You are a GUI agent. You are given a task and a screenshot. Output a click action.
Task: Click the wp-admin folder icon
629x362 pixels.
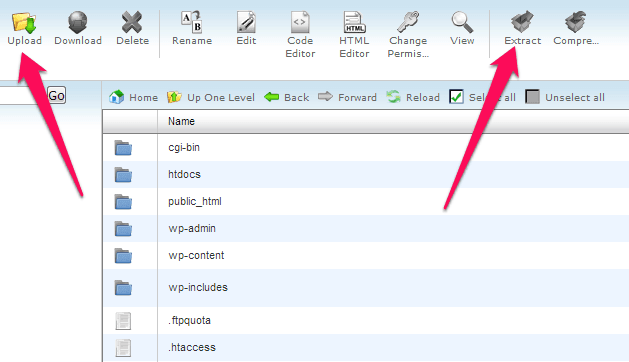pos(123,229)
